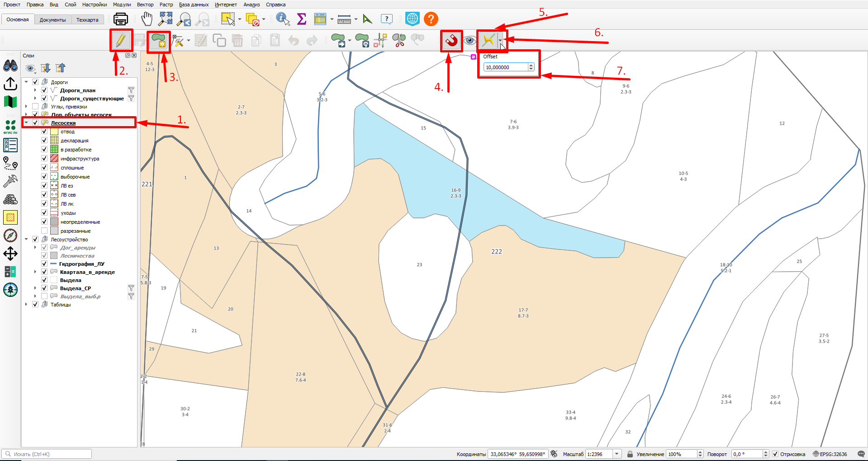
Task: Click the EPSG:32636 CRS button
Action: 830,454
